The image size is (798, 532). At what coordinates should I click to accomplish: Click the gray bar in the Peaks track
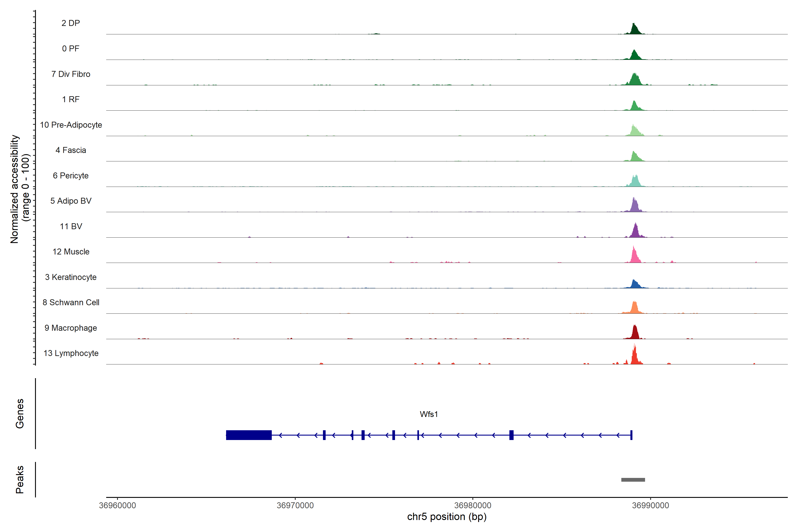tap(633, 480)
